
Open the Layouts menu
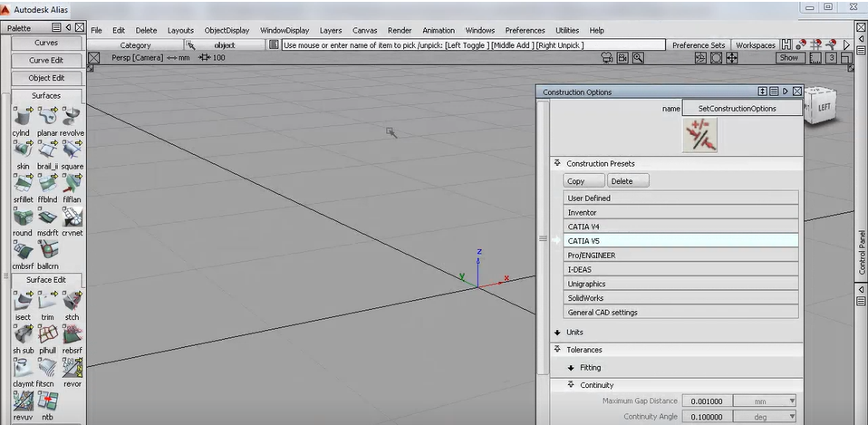(180, 31)
